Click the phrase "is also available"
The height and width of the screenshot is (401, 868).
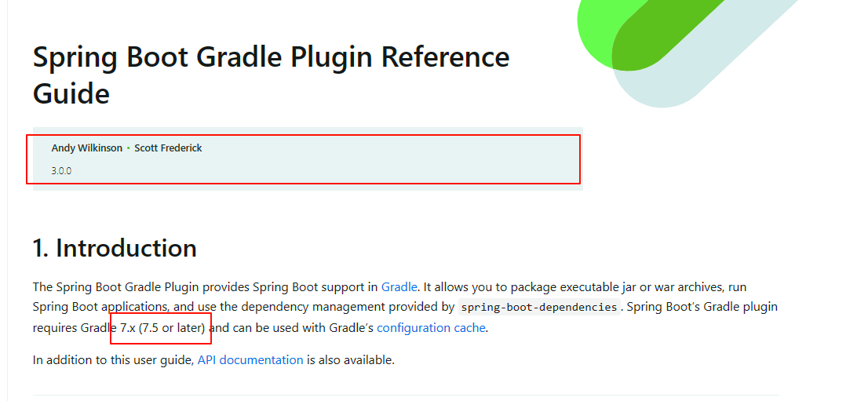(x=350, y=360)
